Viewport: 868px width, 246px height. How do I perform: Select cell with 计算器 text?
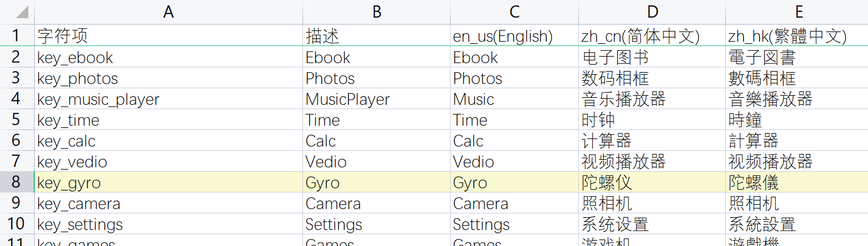[652, 141]
